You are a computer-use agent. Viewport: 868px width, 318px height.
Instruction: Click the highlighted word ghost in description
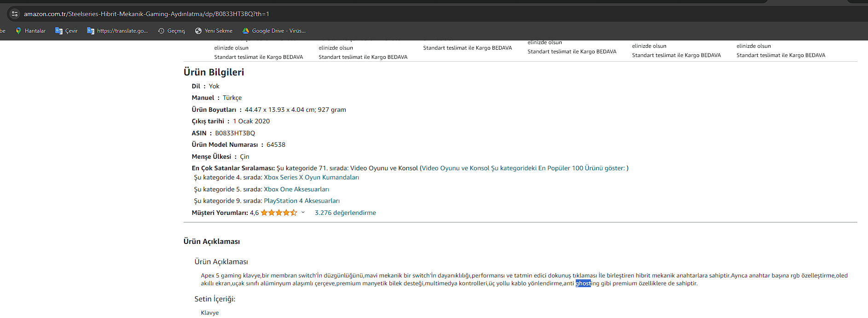point(583,283)
